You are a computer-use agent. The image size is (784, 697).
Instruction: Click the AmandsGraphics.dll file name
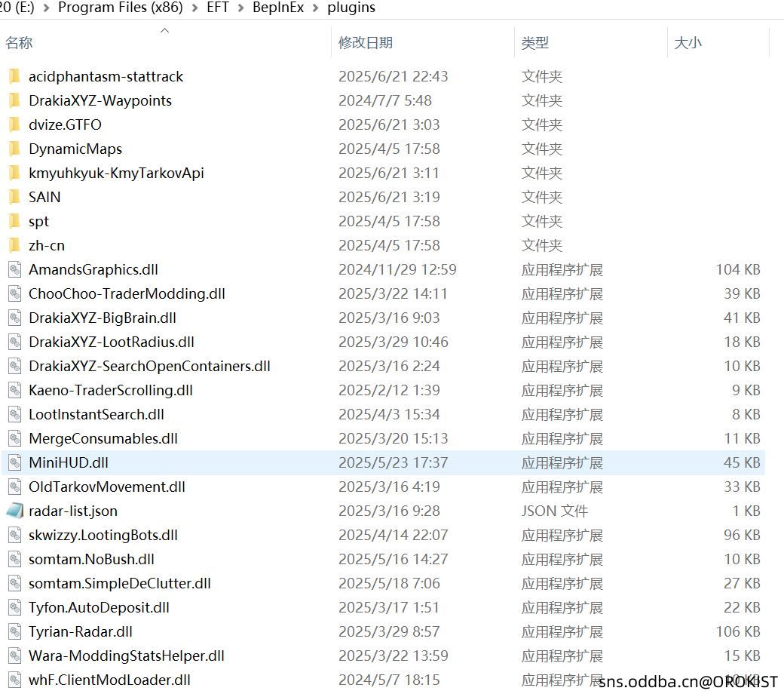tap(93, 270)
